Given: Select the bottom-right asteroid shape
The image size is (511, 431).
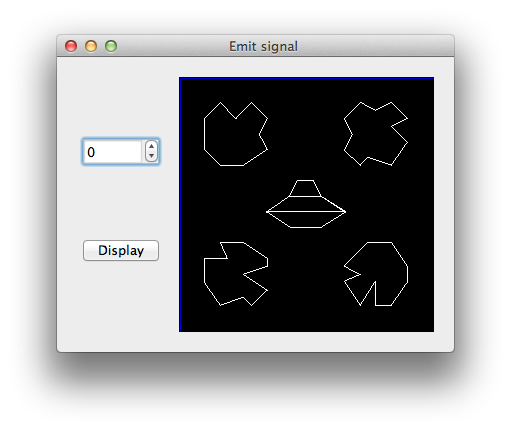Looking at the screenshot, I should (376, 274).
